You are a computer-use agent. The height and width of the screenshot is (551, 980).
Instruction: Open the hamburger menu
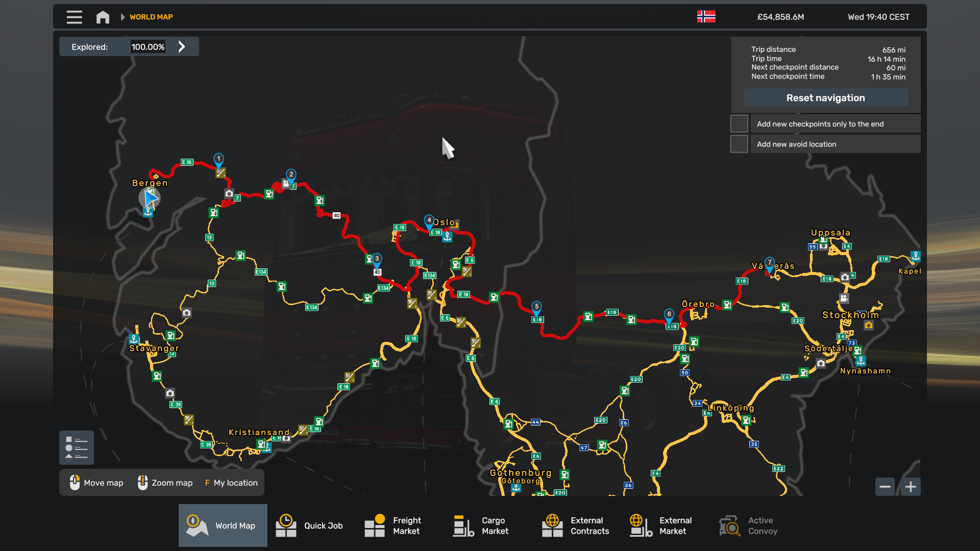tap(74, 17)
